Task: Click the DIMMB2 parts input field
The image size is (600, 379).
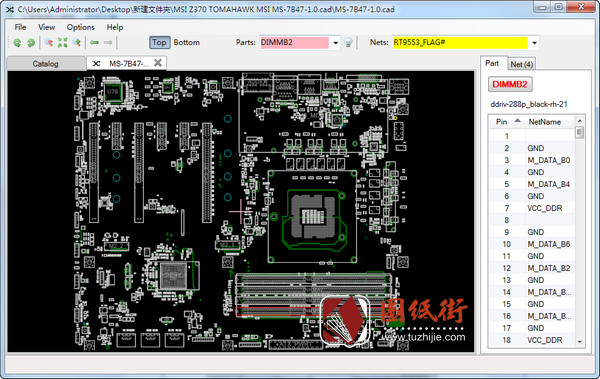Action: [x=294, y=42]
